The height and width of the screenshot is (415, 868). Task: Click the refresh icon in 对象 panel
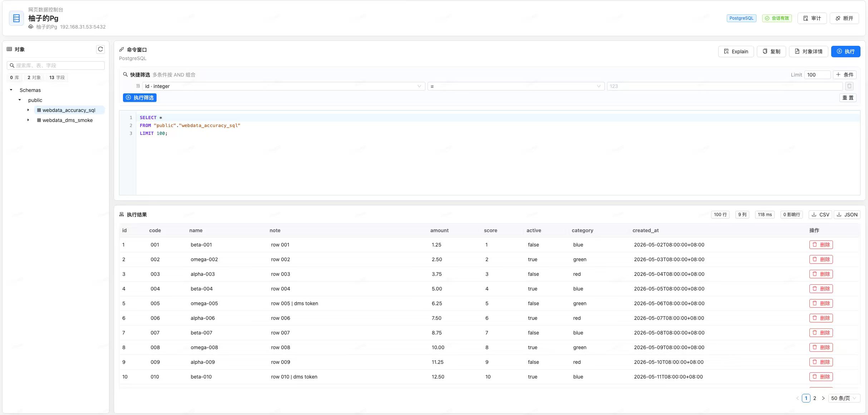(x=100, y=49)
